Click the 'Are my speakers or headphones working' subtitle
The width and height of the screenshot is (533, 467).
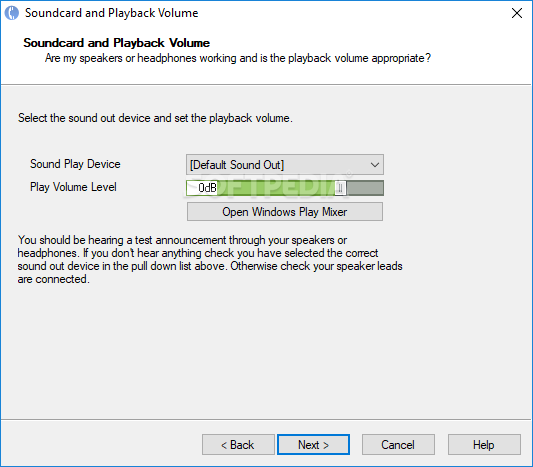[238, 58]
